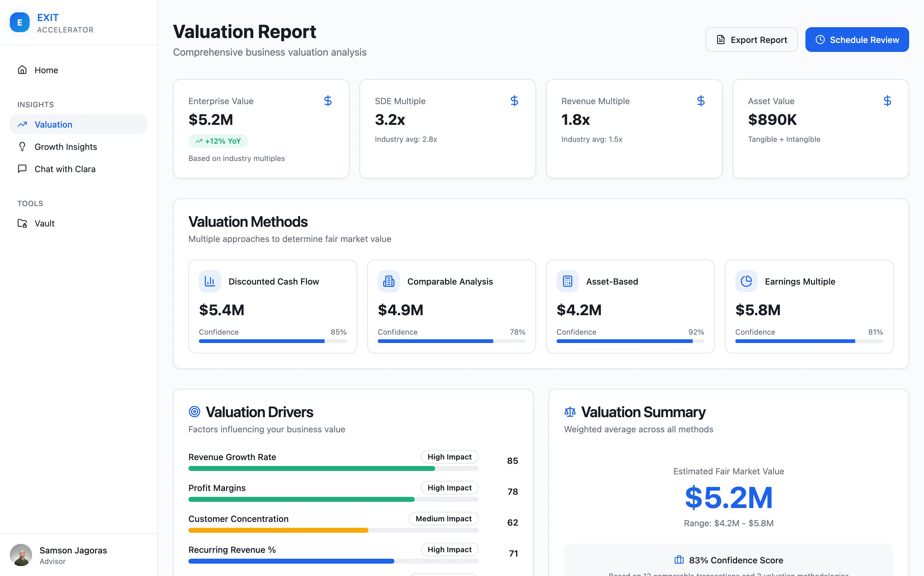Screen dimensions: 924x576
Task: Click the dollar icon on Enterprise Value card
Action: [328, 101]
